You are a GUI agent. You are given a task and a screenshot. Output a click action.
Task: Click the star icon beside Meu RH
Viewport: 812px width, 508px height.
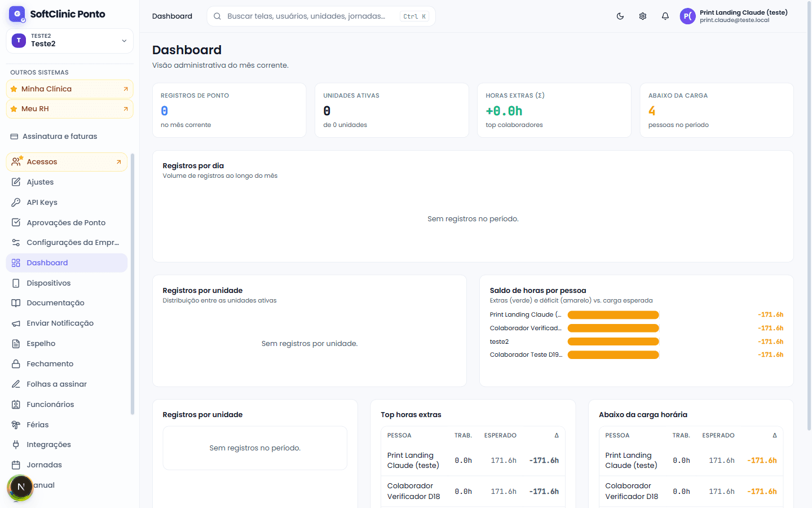coord(14,109)
